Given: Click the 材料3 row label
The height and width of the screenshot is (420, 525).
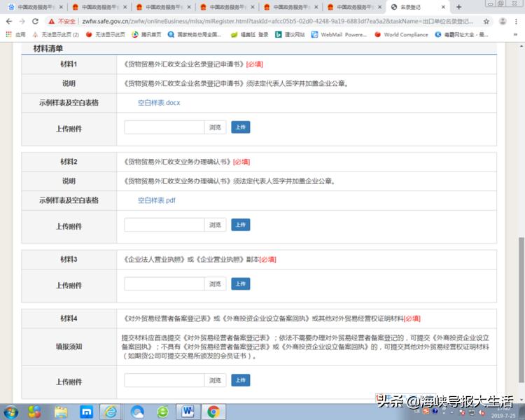Looking at the screenshot, I should tap(69, 259).
